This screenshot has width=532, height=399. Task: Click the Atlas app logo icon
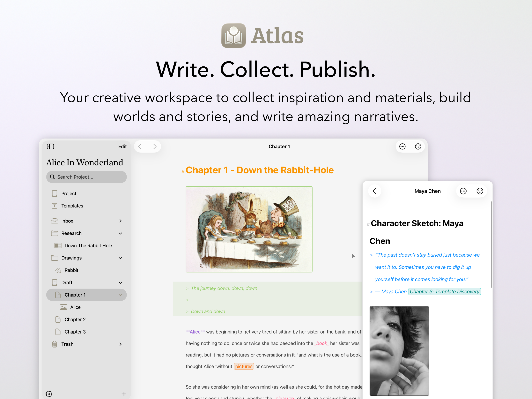[x=233, y=36]
